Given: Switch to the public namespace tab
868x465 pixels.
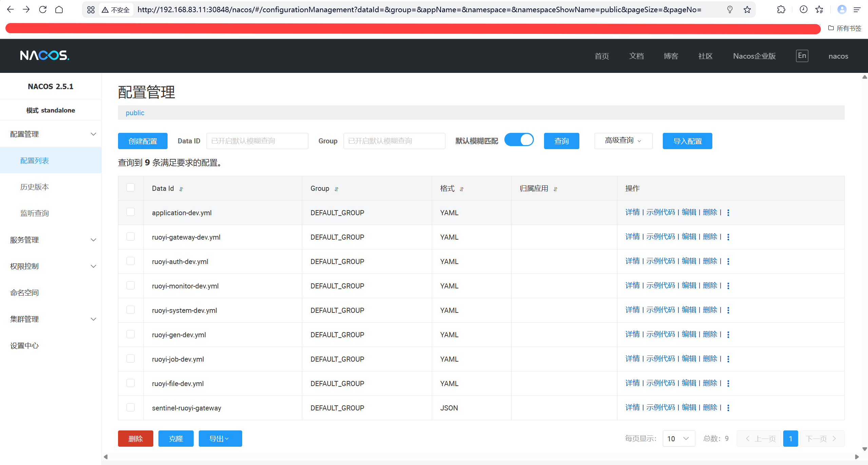Looking at the screenshot, I should 135,113.
